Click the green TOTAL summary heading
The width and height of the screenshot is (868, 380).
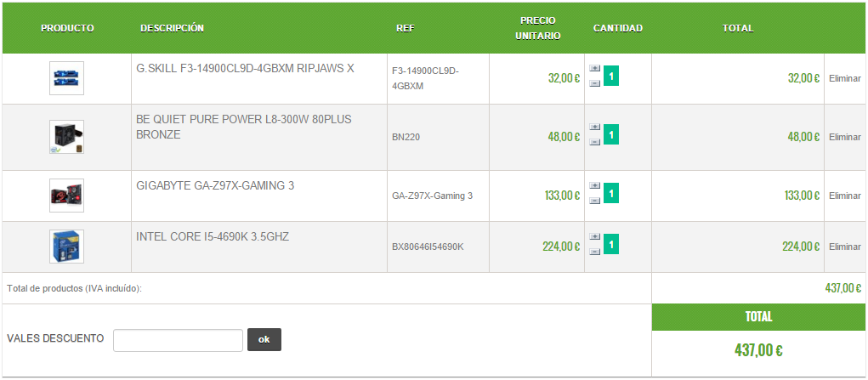point(758,317)
